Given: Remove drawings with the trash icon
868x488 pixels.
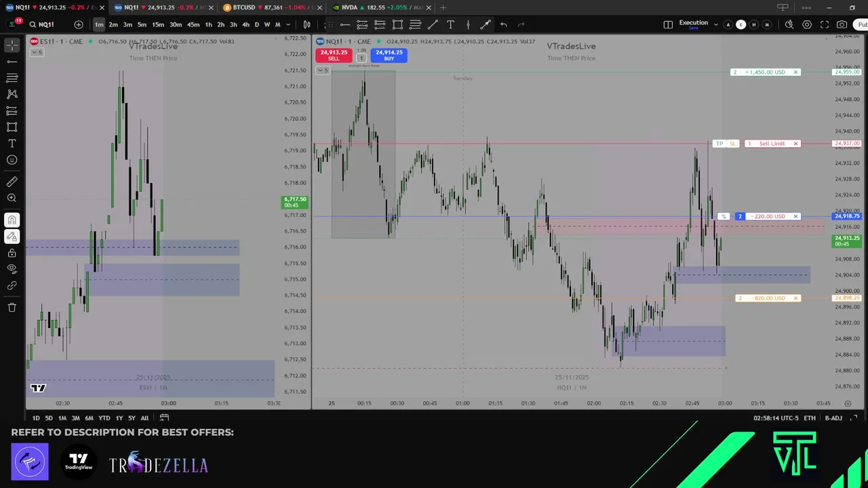Looking at the screenshot, I should pos(12,308).
